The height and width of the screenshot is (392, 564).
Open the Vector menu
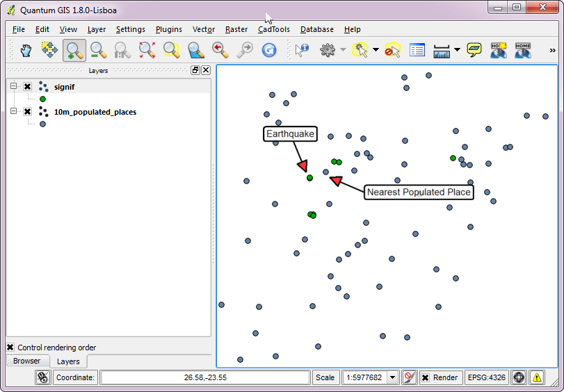204,29
